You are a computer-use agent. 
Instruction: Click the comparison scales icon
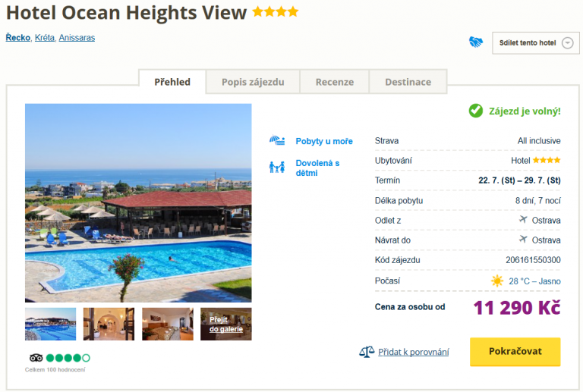point(367,352)
